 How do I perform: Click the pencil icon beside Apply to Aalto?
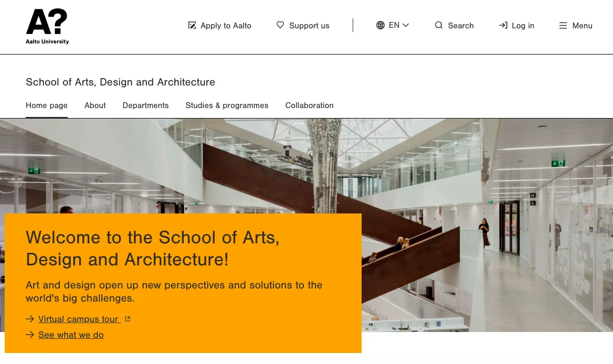pos(192,25)
